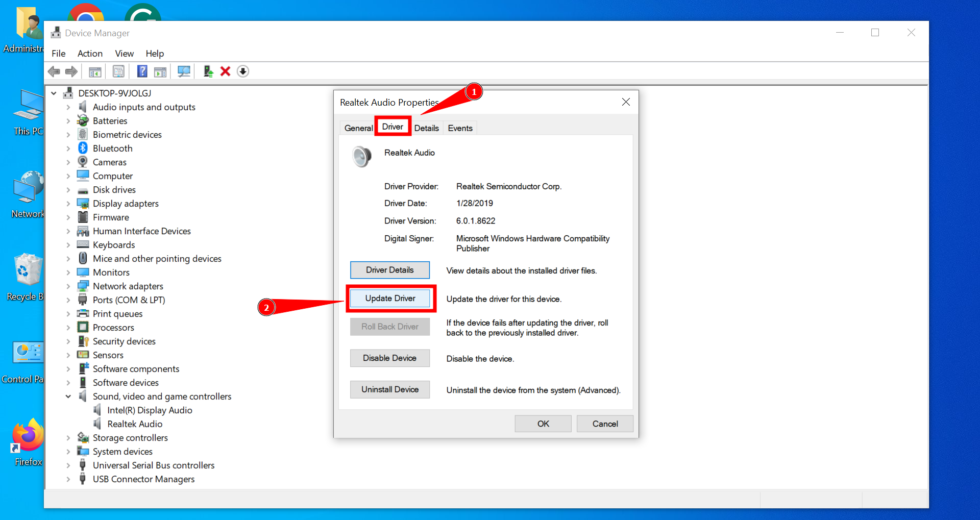Expand the Network adapters node
Viewport: 980px width, 520px height.
(68, 286)
